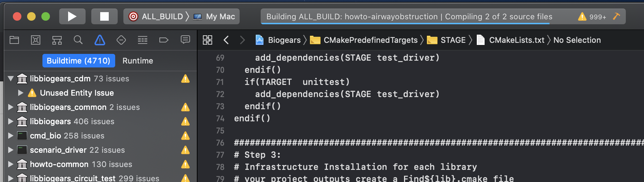Image resolution: width=644 pixels, height=182 pixels.
Task: Select the Issue navigator warning icon
Action: tap(100, 40)
